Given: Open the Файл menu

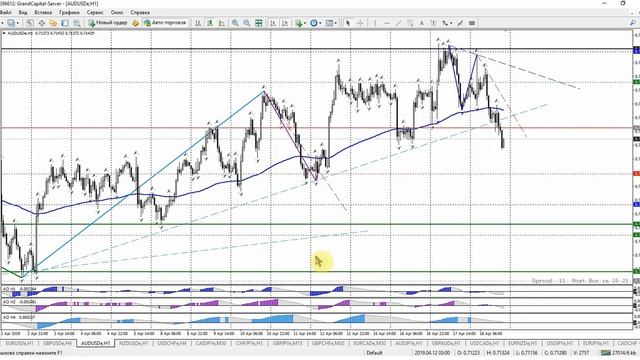Looking at the screenshot, I should (x=5, y=13).
